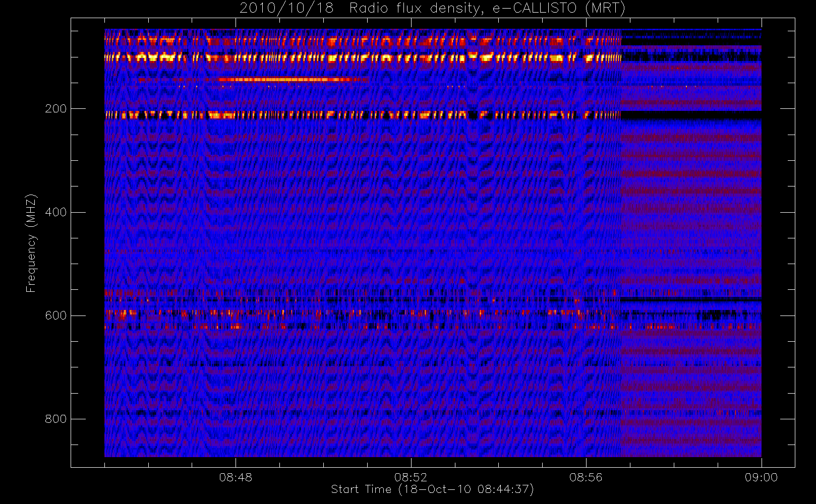Click the '08:48' time tick label
816x504 pixels.
pos(236,477)
